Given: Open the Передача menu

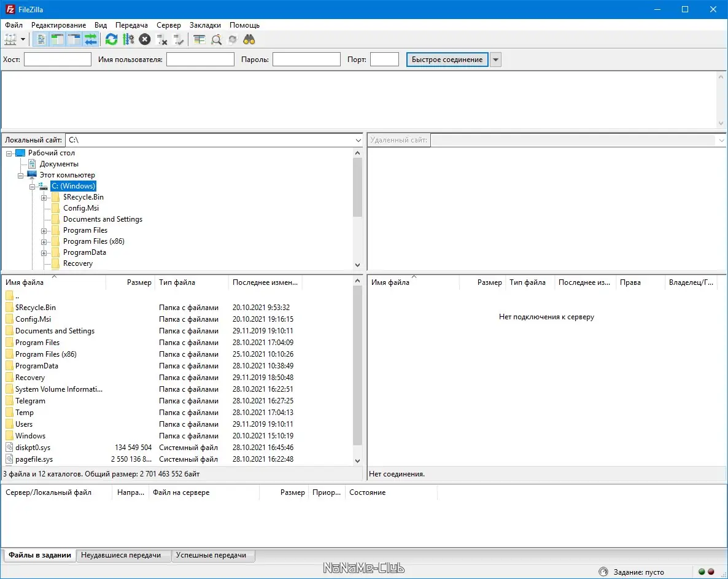Looking at the screenshot, I should 131,25.
